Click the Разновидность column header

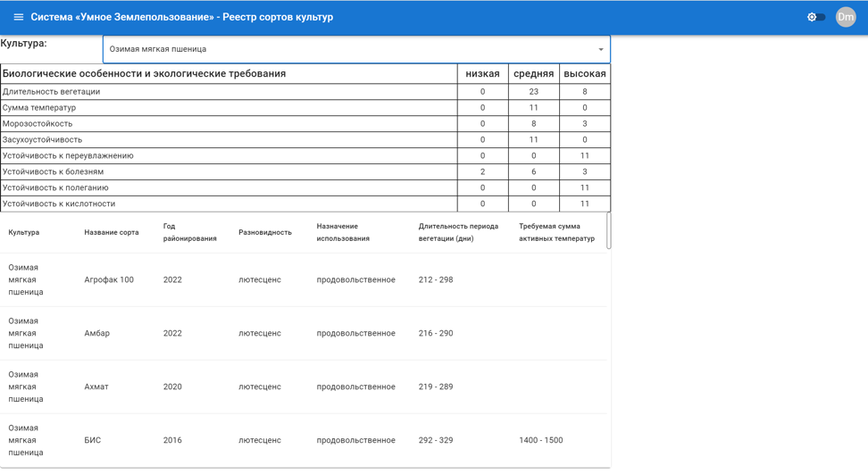(x=264, y=232)
